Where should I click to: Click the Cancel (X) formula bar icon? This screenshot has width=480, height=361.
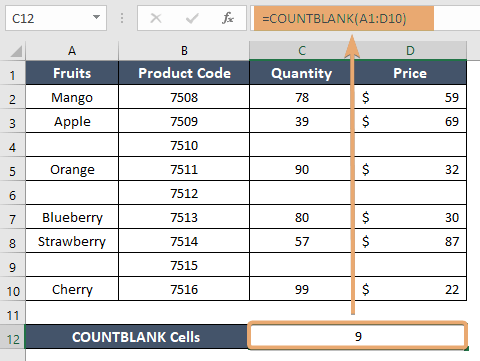tap(156, 18)
